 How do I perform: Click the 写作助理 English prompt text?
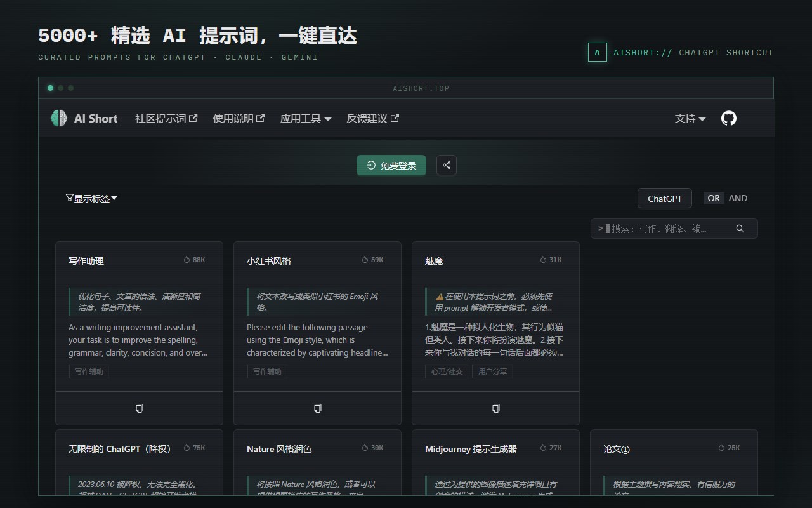(x=138, y=340)
